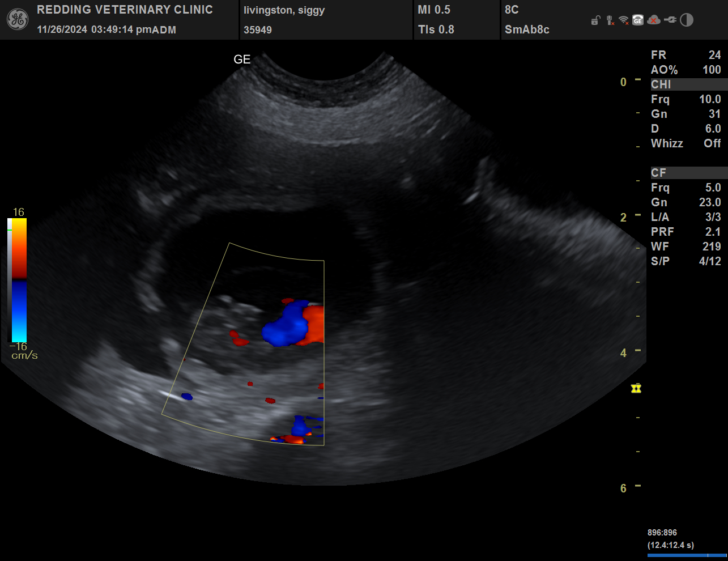This screenshot has height=561, width=728.
Task: Click the depth scale 2 marker
Action: coord(623,218)
